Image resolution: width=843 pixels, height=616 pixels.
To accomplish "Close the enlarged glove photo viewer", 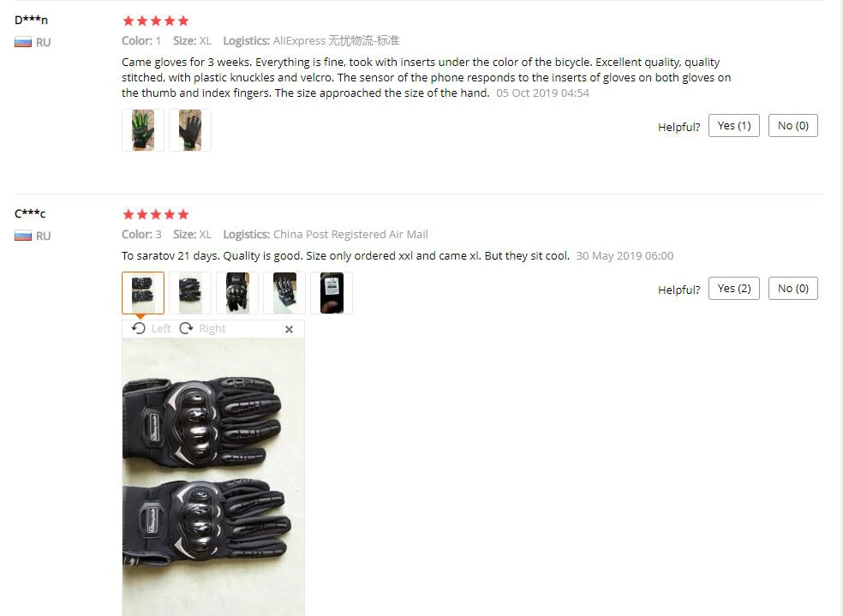I will (289, 329).
